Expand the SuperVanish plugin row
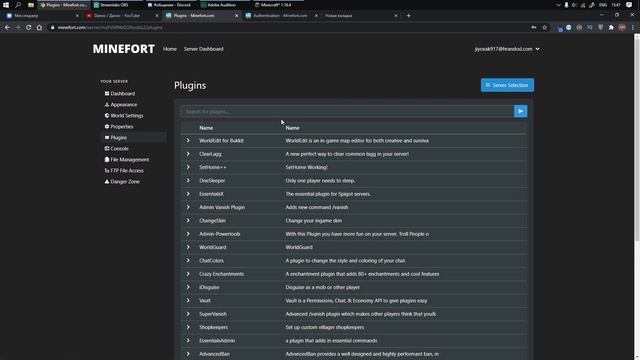This screenshot has width=640, height=360. [x=188, y=314]
